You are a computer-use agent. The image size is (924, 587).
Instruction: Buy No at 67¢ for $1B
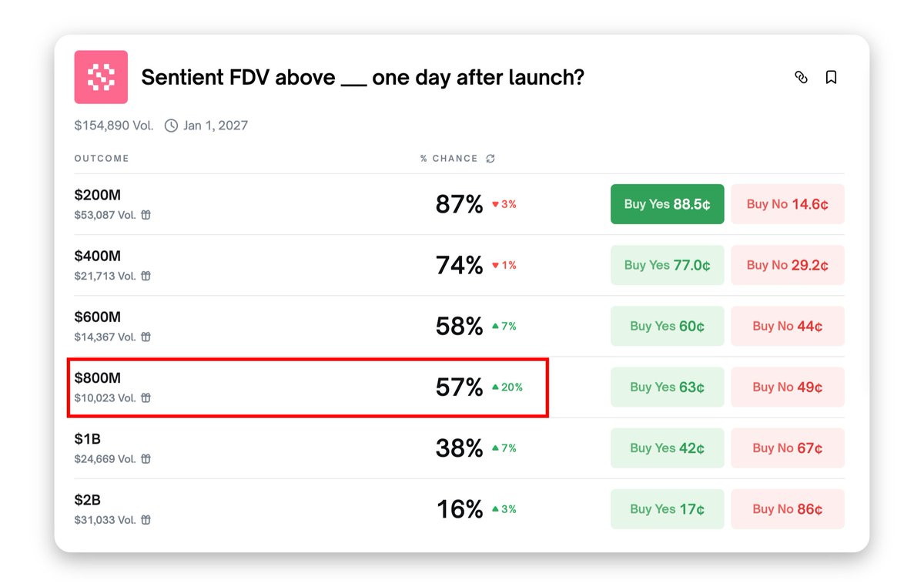click(x=788, y=448)
